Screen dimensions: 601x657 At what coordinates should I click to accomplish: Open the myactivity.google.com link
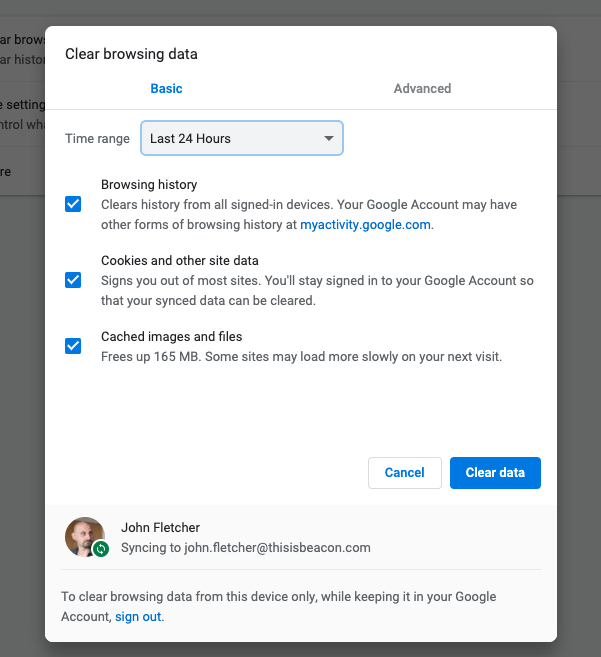366,225
